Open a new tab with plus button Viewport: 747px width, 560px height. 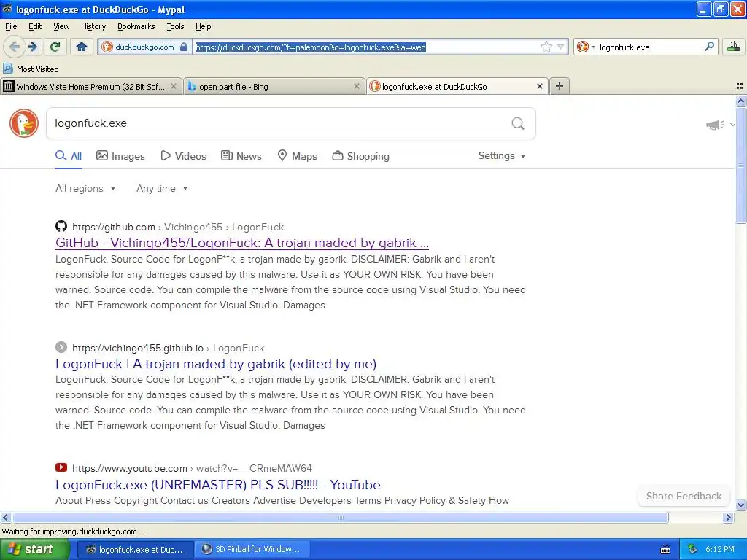tap(560, 86)
